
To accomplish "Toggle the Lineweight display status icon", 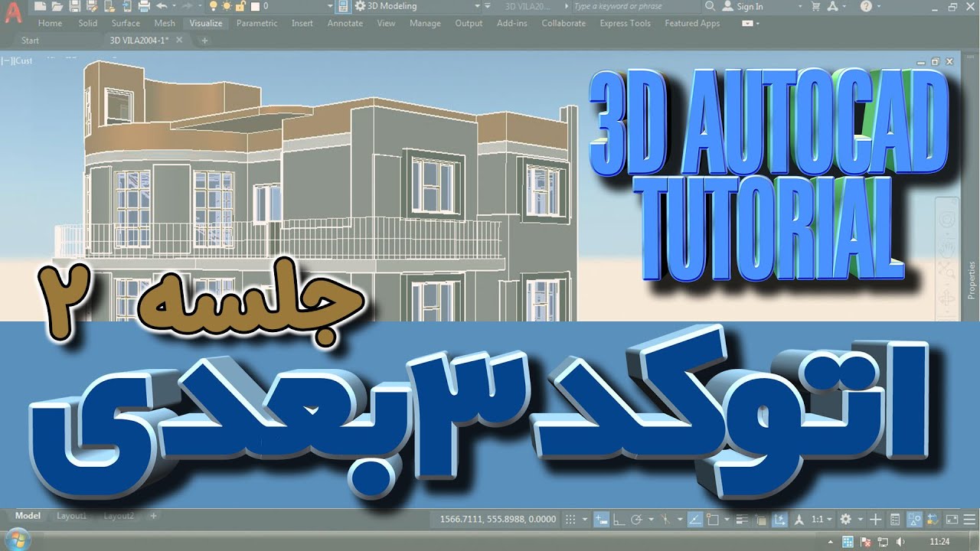I will coord(741,520).
